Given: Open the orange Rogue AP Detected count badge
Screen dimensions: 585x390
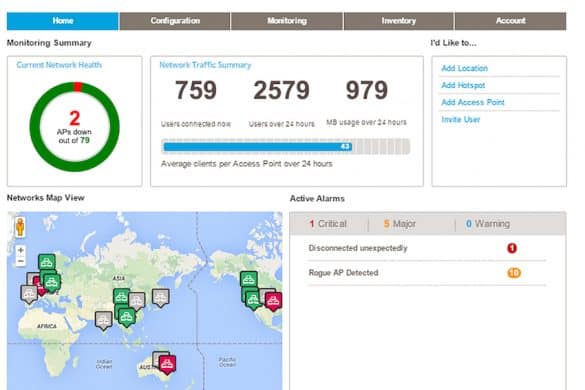Looking at the screenshot, I should 514,273.
